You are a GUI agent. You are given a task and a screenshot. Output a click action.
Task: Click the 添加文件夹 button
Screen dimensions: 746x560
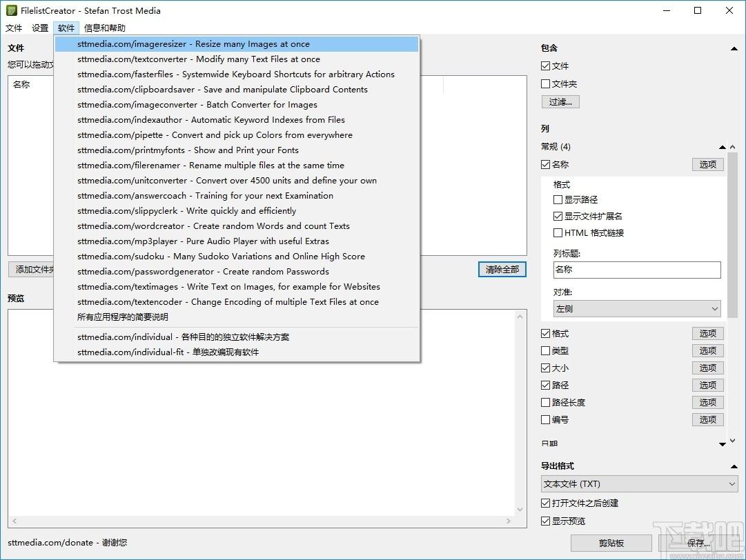point(32,270)
